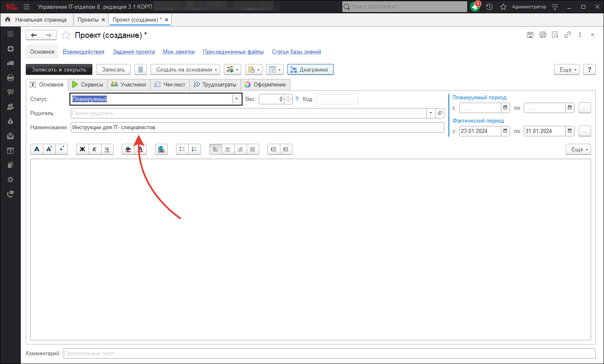Center align the text
Screen dimensions: 604x364
tap(228, 149)
